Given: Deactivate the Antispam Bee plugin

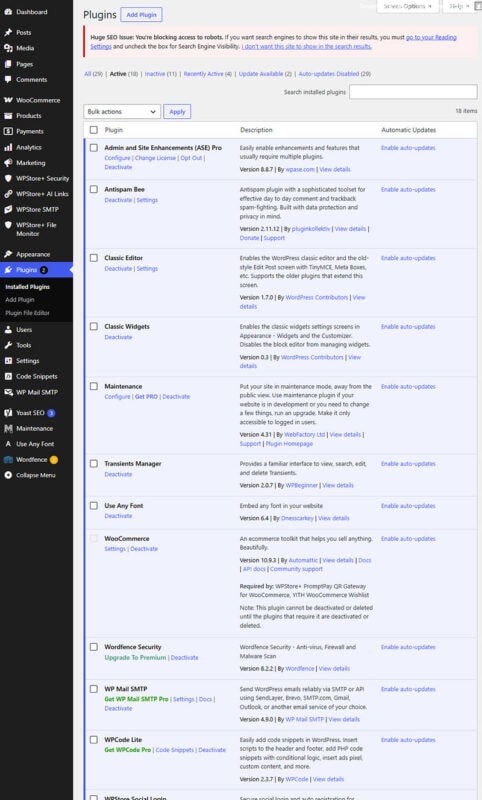Looking at the screenshot, I should 118,200.
